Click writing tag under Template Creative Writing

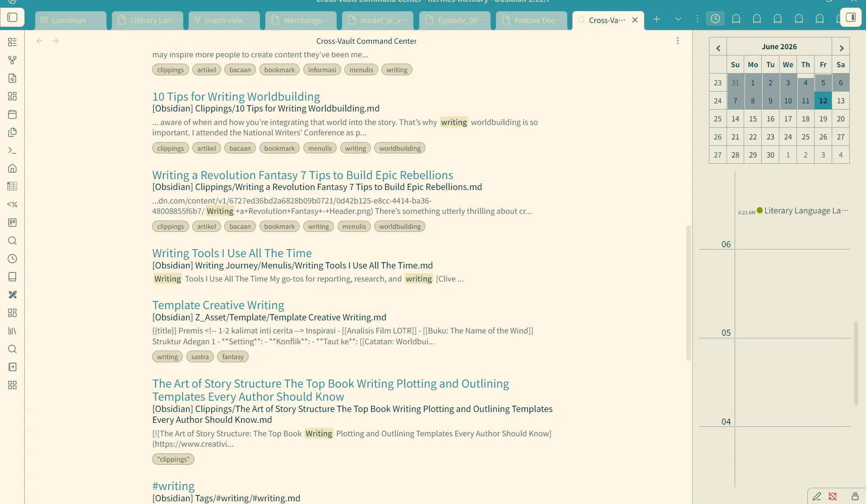coord(167,356)
